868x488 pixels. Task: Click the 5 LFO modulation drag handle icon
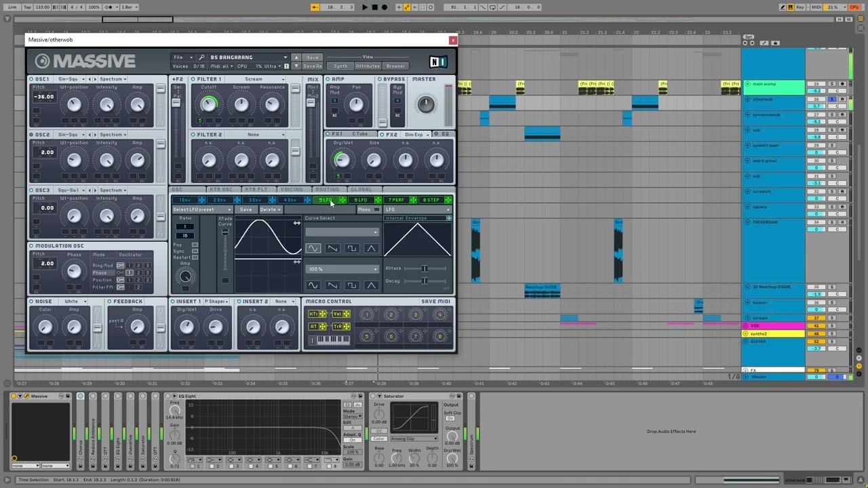342,200
